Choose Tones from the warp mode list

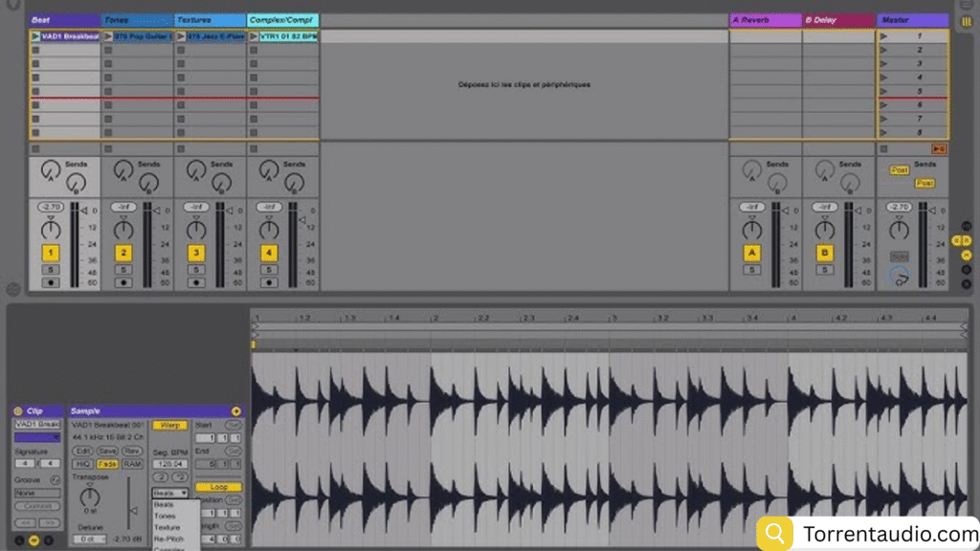point(167,516)
